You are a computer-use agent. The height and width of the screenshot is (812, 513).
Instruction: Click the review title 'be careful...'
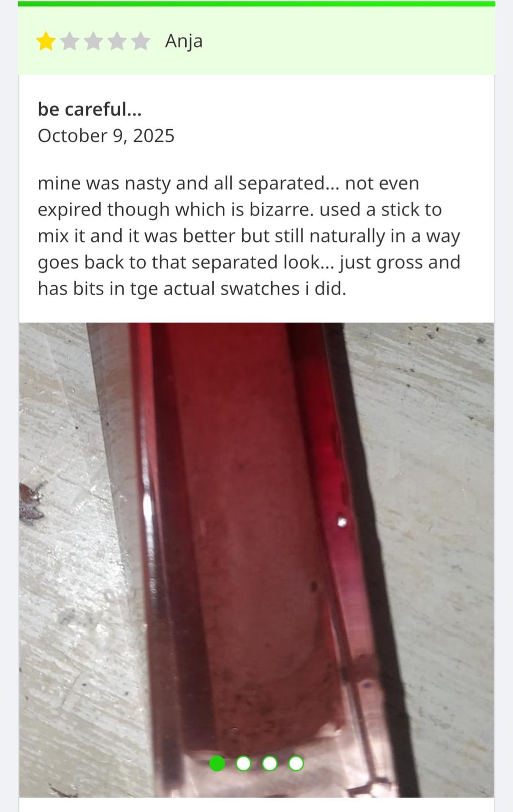[90, 109]
